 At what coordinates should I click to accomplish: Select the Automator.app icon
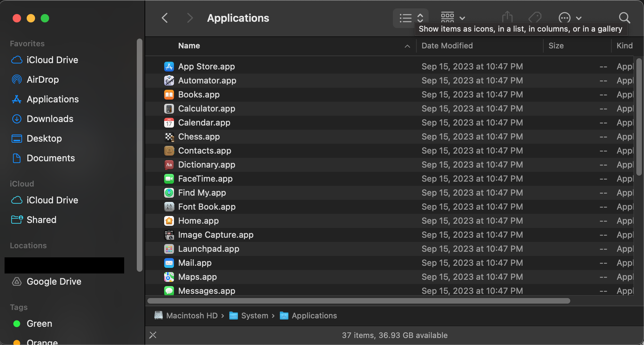(169, 81)
